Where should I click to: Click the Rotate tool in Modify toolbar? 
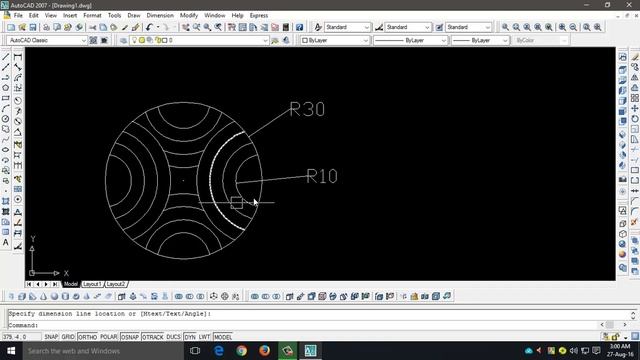tap(635, 118)
